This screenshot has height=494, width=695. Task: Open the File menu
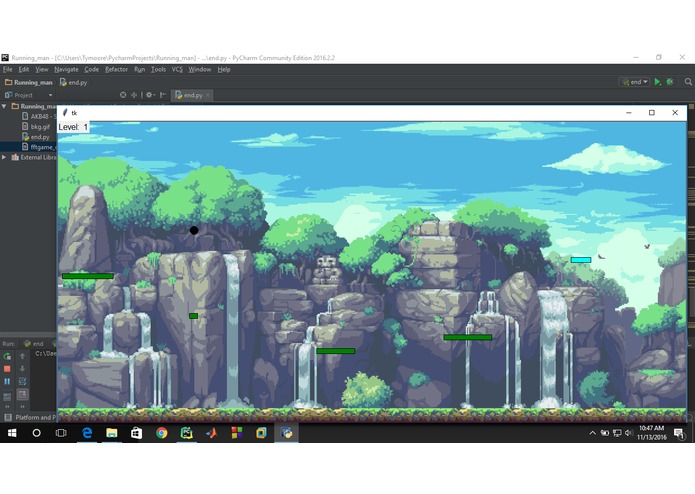(x=8, y=70)
